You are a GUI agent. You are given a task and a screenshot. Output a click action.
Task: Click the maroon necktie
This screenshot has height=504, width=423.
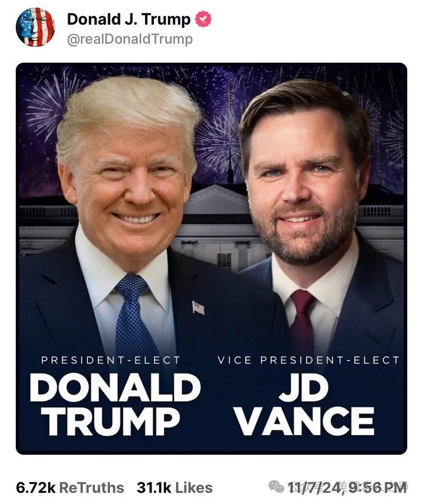[302, 322]
